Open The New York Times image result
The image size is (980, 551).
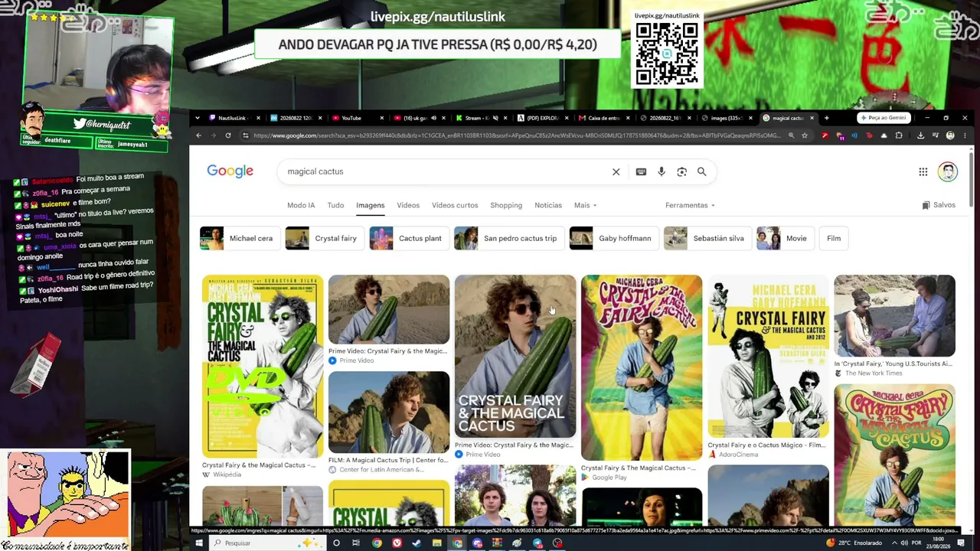point(894,316)
